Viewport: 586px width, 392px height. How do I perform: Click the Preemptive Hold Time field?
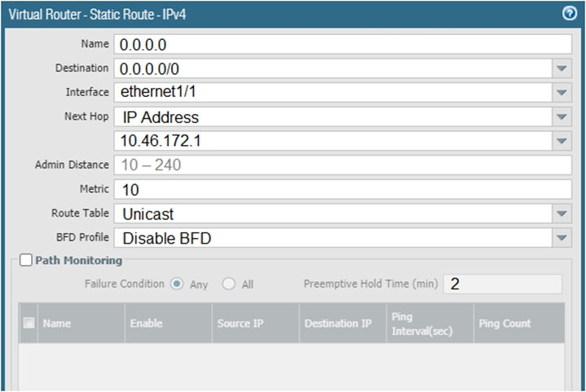tap(503, 284)
